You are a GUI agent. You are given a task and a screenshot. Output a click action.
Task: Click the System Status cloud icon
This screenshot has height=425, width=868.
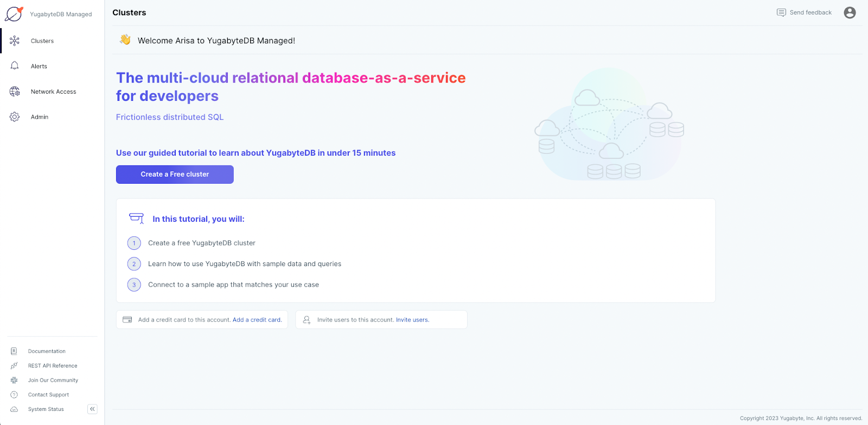click(14, 409)
